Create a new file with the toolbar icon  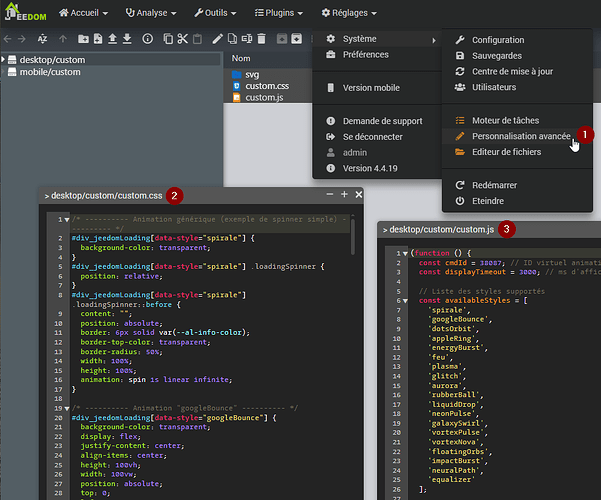(98, 39)
